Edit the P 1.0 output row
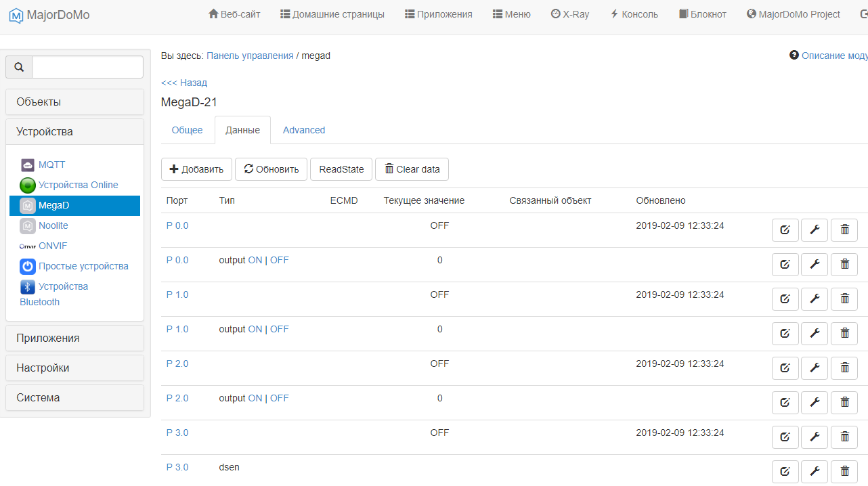Viewport: 868px width, 486px height. [785, 333]
